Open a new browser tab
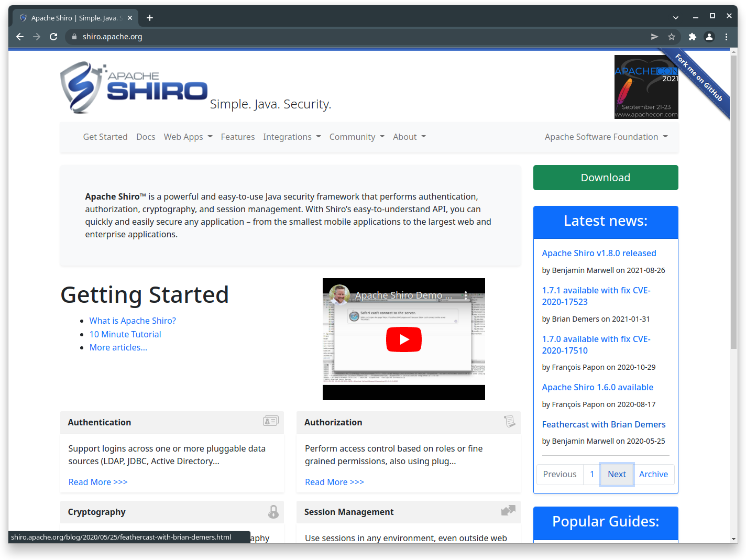The width and height of the screenshot is (746, 560). pos(150,18)
